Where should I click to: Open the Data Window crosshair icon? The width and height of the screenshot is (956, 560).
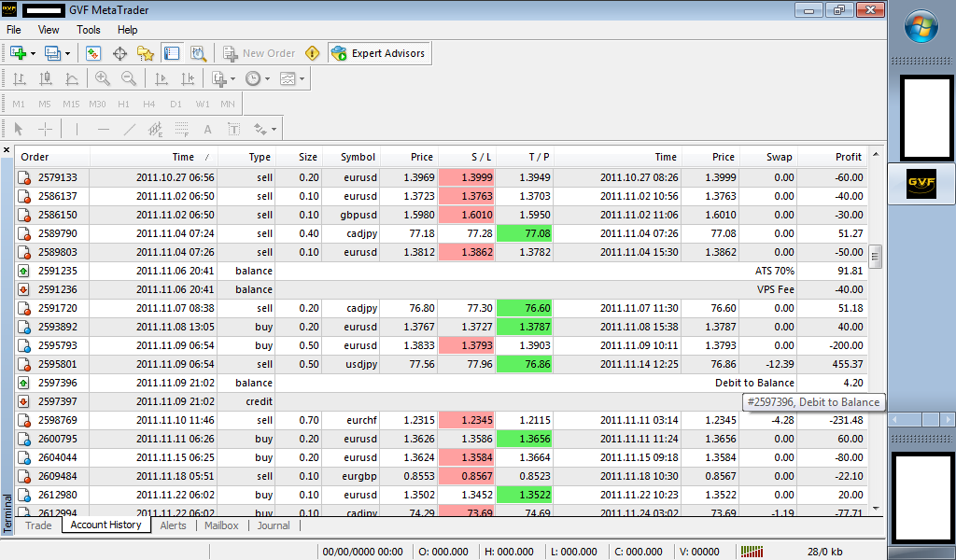[x=119, y=53]
